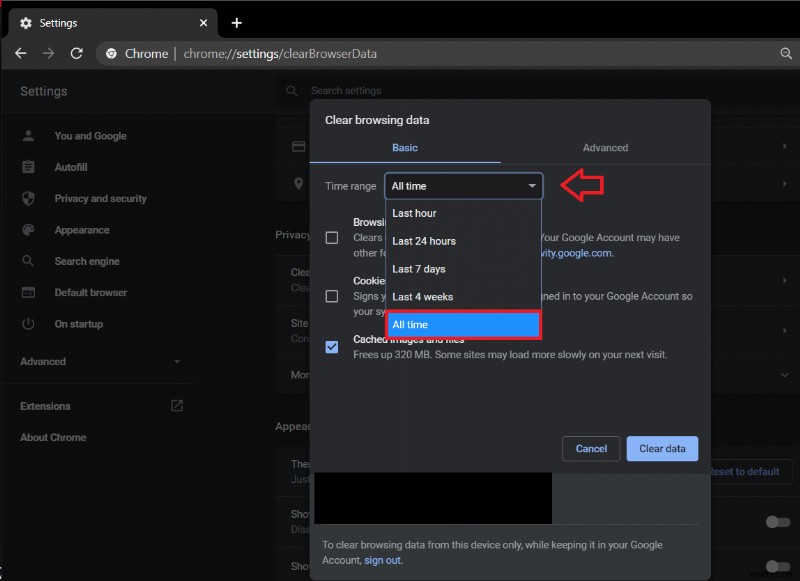Click the Appearance palette icon
The height and width of the screenshot is (581, 800).
[29, 230]
